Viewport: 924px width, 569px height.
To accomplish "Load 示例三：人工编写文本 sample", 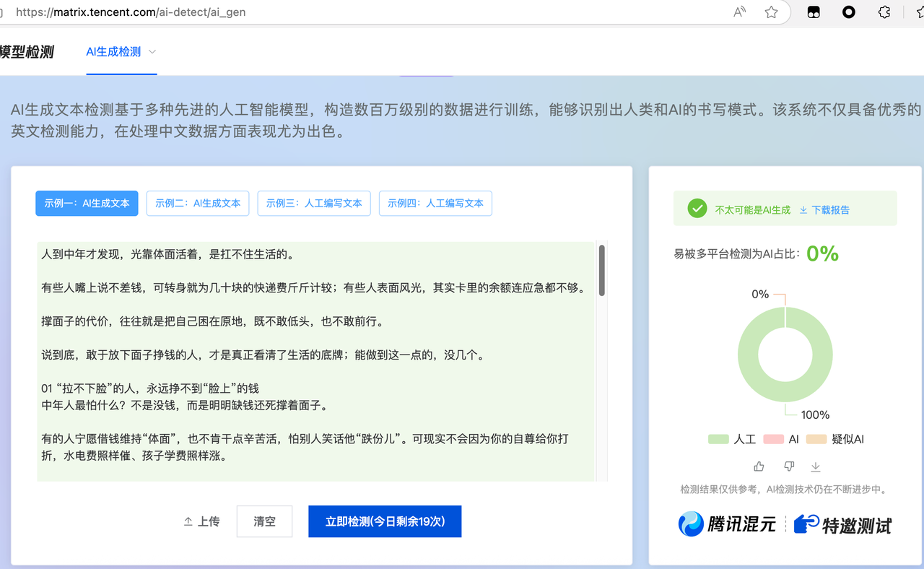I will pyautogui.click(x=314, y=204).
